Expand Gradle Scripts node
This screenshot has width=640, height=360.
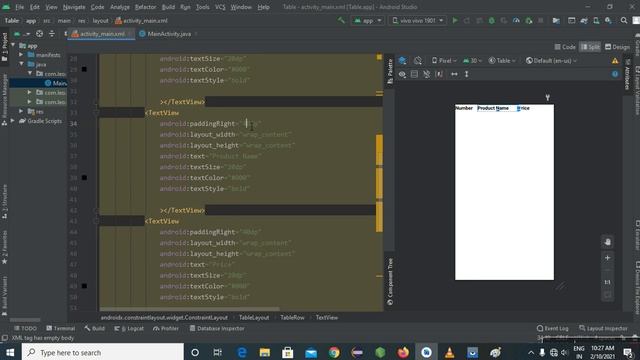pos(13,121)
